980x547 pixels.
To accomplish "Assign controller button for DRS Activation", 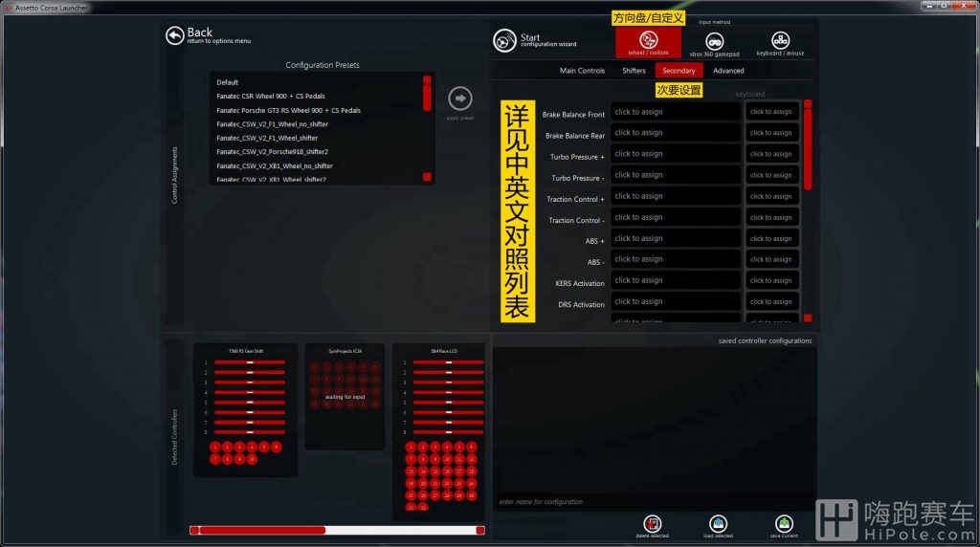I will pos(676,301).
